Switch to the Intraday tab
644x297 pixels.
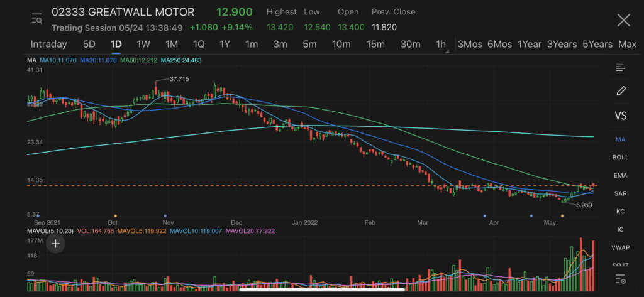click(x=48, y=45)
